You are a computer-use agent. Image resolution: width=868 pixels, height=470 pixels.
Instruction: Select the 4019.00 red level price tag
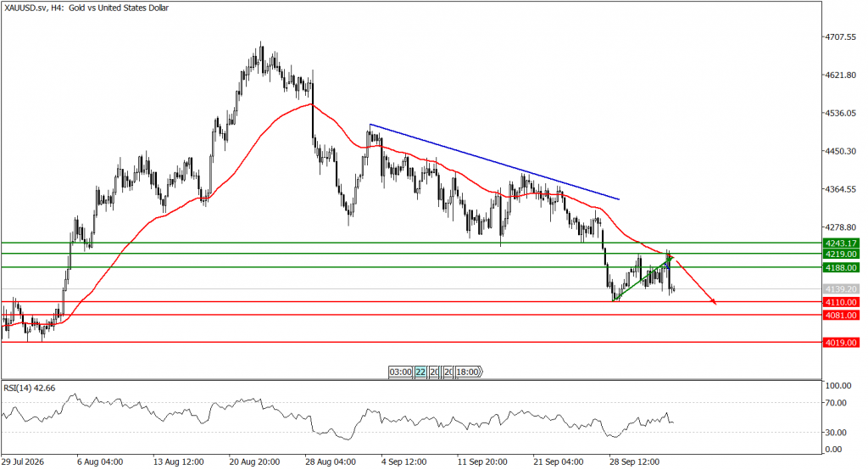tap(841, 343)
